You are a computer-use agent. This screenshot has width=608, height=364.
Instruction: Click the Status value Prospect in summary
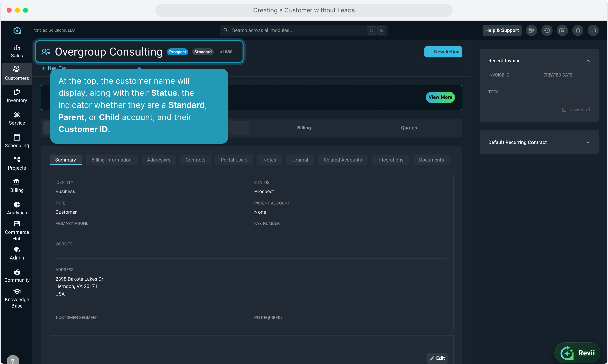coord(264,191)
